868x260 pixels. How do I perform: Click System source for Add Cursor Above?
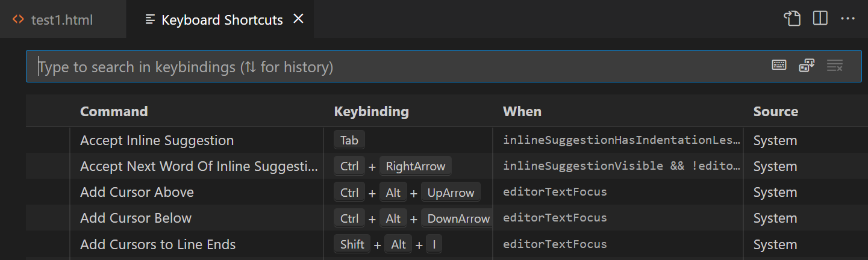click(775, 193)
